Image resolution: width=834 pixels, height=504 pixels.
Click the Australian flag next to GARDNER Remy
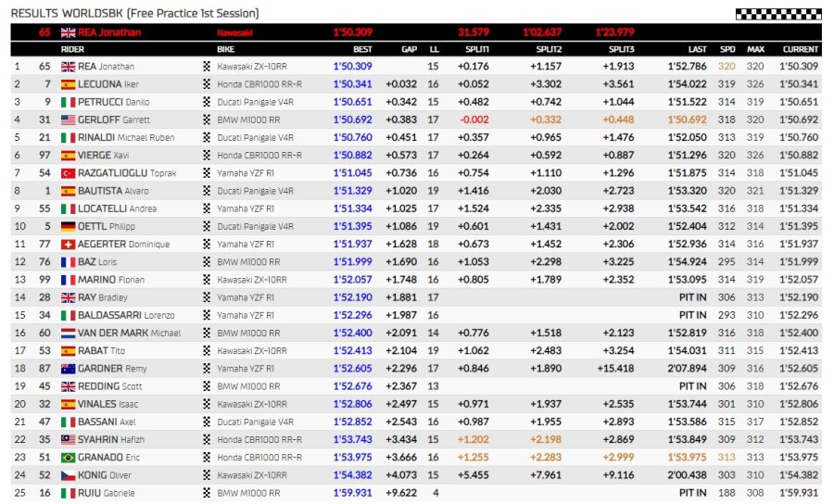(68, 369)
